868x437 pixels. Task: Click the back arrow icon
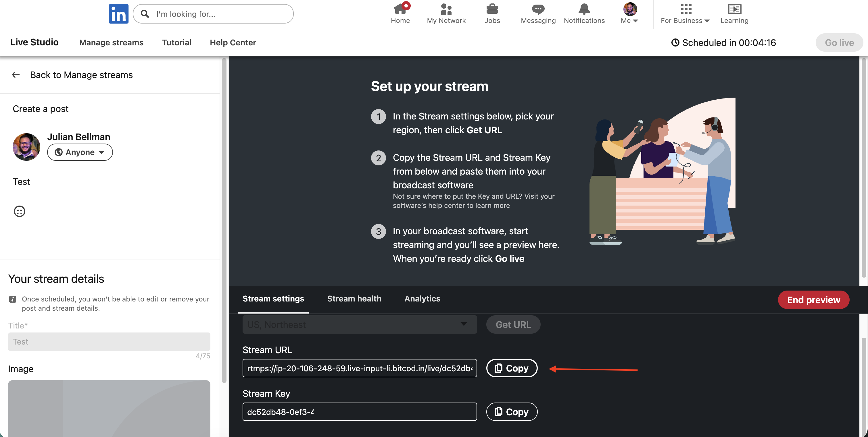[x=16, y=75]
